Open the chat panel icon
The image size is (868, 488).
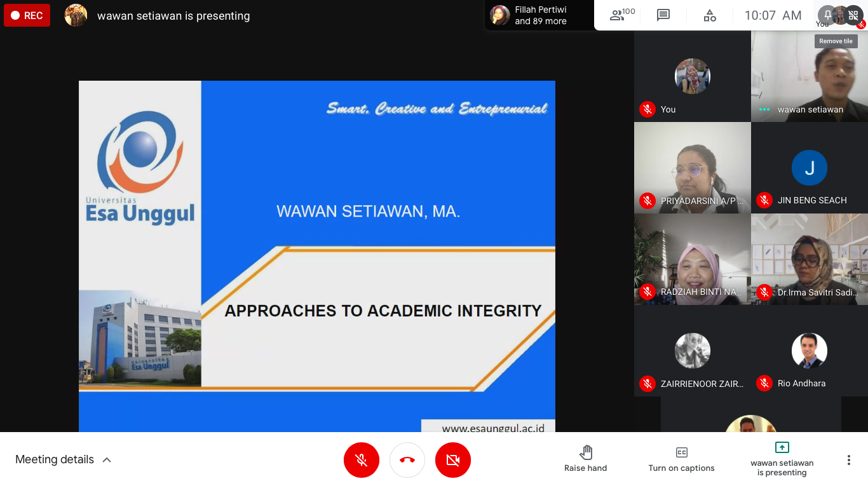[663, 15]
